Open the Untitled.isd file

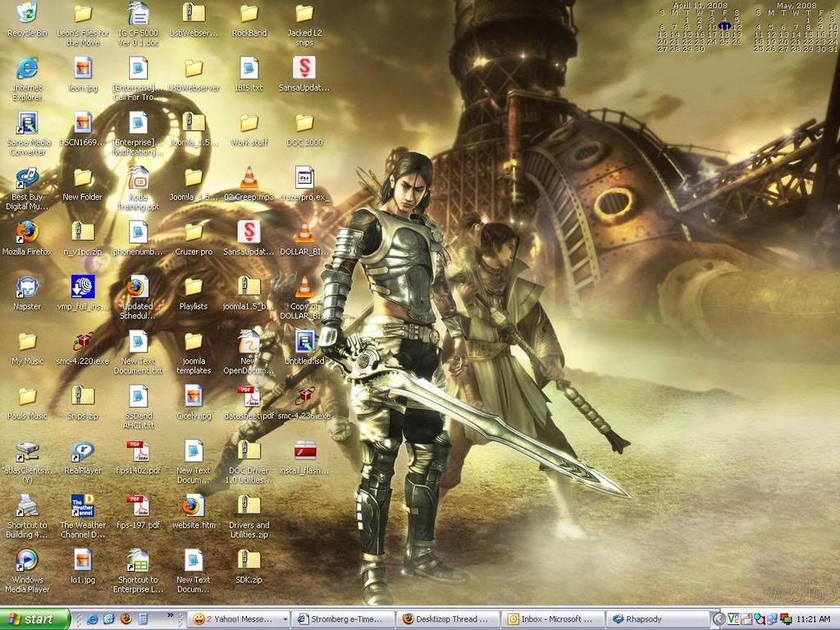[x=304, y=348]
